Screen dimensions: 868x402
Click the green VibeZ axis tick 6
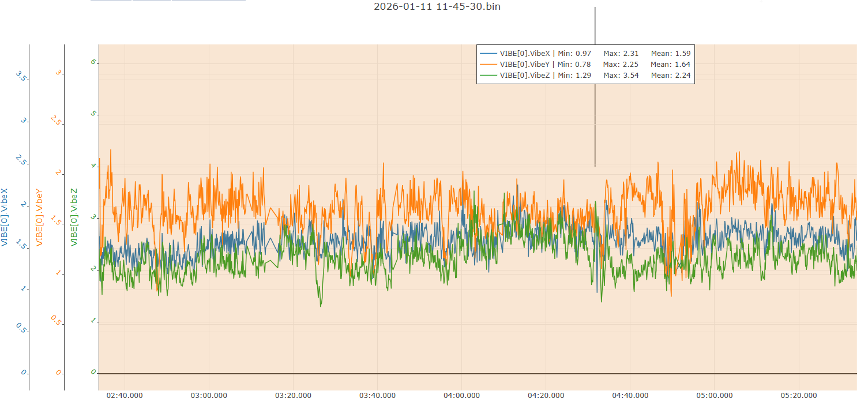click(x=93, y=62)
